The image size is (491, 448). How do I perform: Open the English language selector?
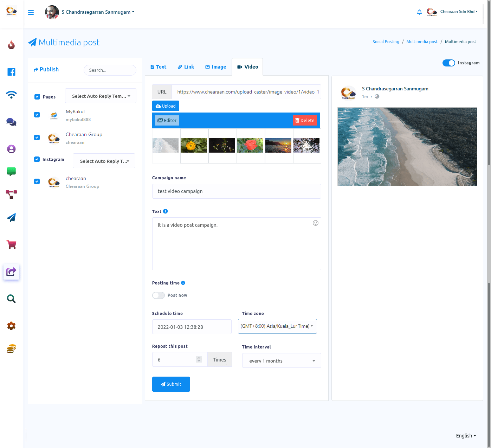[466, 436]
